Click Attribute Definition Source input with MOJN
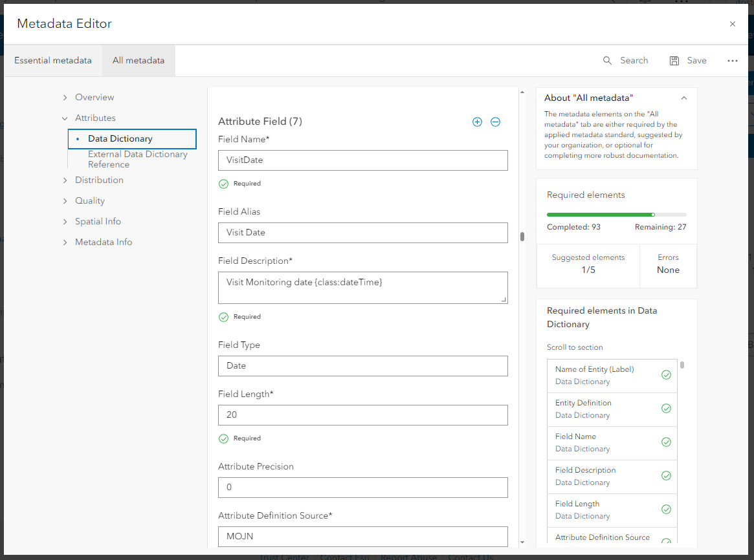754x560 pixels. (x=362, y=537)
